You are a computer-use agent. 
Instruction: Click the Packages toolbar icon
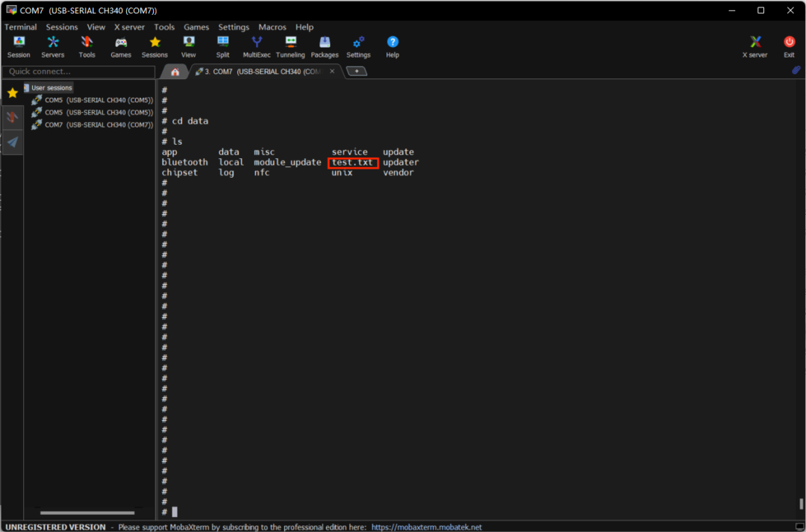(x=325, y=47)
